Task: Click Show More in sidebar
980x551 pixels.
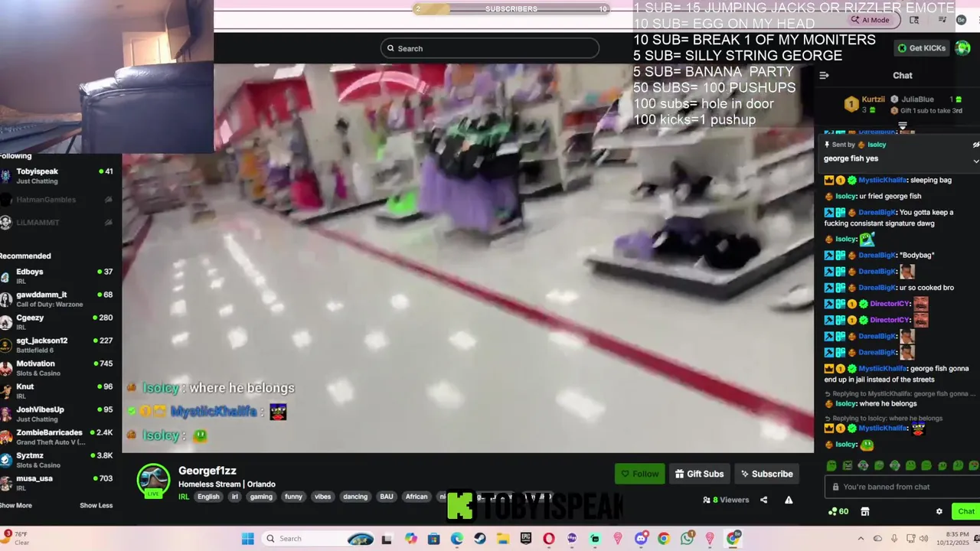Action: 16,505
